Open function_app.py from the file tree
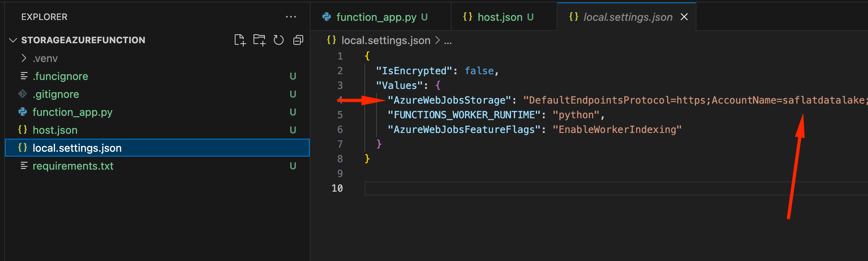This screenshot has width=868, height=261. (157, 112)
